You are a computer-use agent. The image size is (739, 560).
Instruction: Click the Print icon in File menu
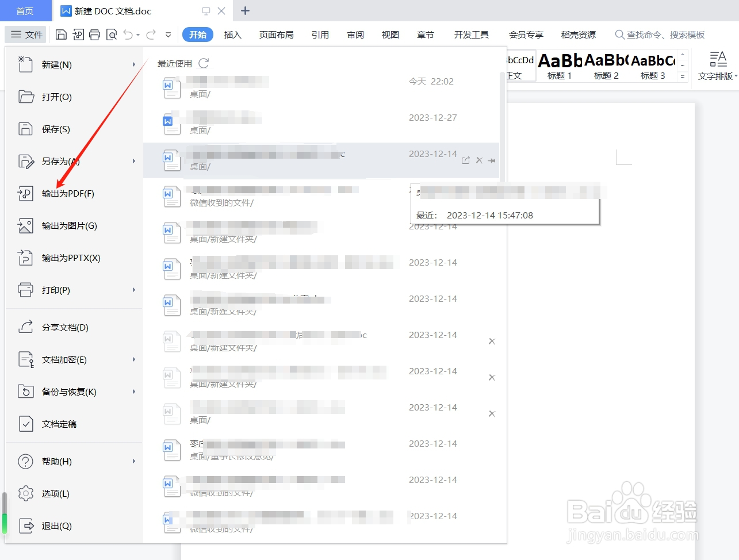(x=25, y=290)
